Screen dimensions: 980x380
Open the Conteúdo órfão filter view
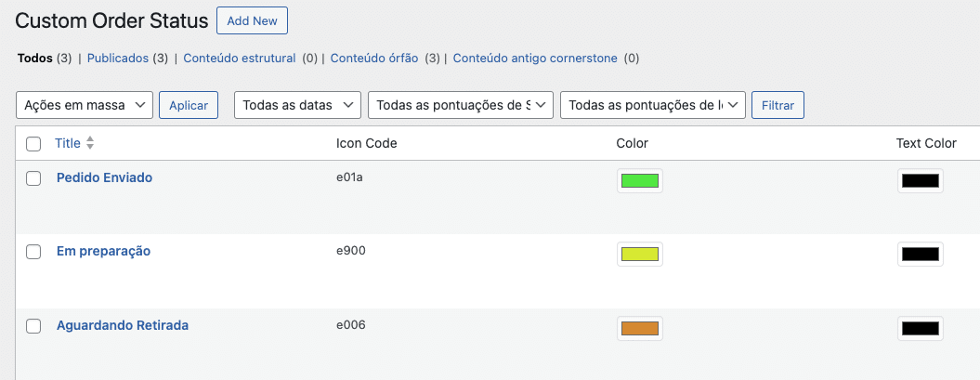click(374, 58)
